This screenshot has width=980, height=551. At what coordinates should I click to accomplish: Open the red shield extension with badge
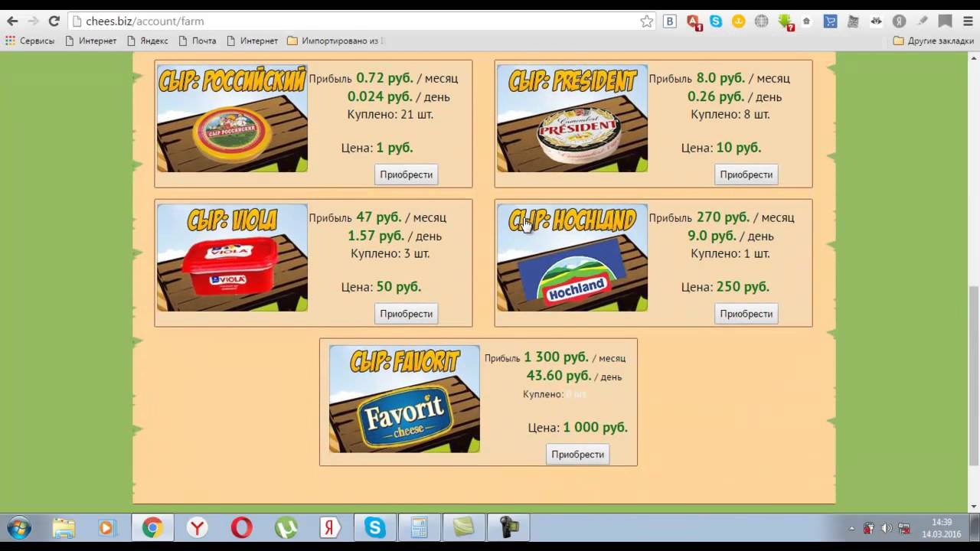pos(693,22)
